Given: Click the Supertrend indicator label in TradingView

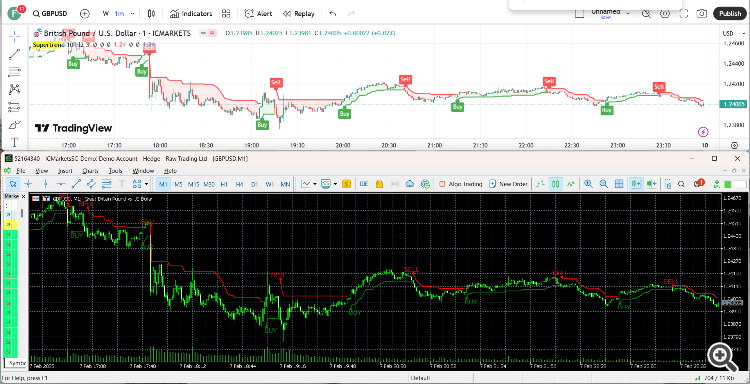Looking at the screenshot, I should pyautogui.click(x=47, y=44).
